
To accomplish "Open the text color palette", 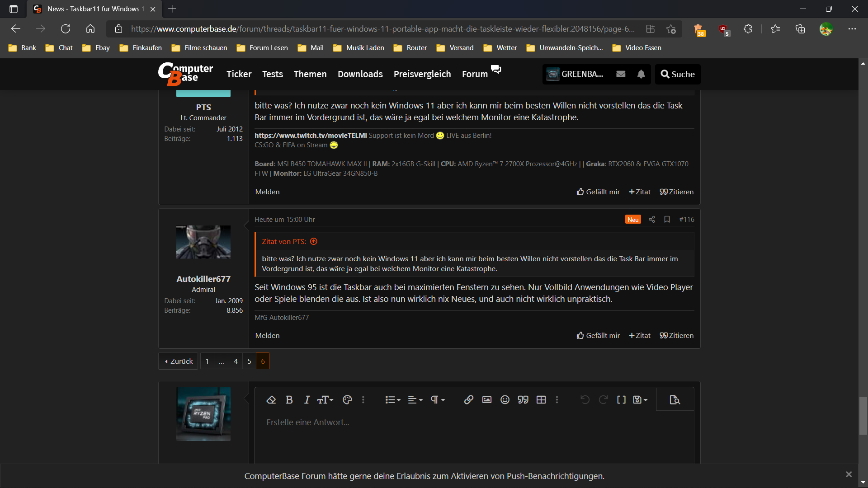I will (347, 400).
